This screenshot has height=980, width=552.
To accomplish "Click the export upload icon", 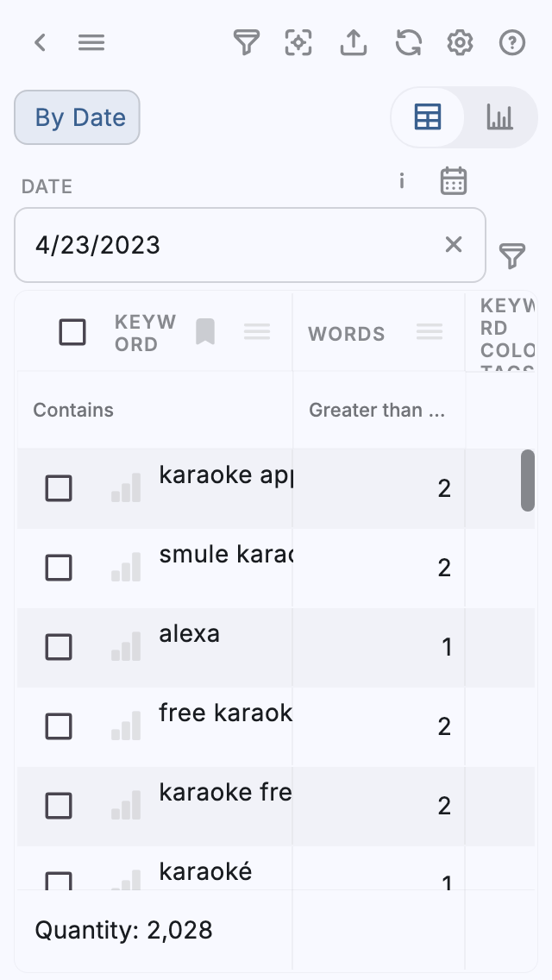I will [354, 42].
